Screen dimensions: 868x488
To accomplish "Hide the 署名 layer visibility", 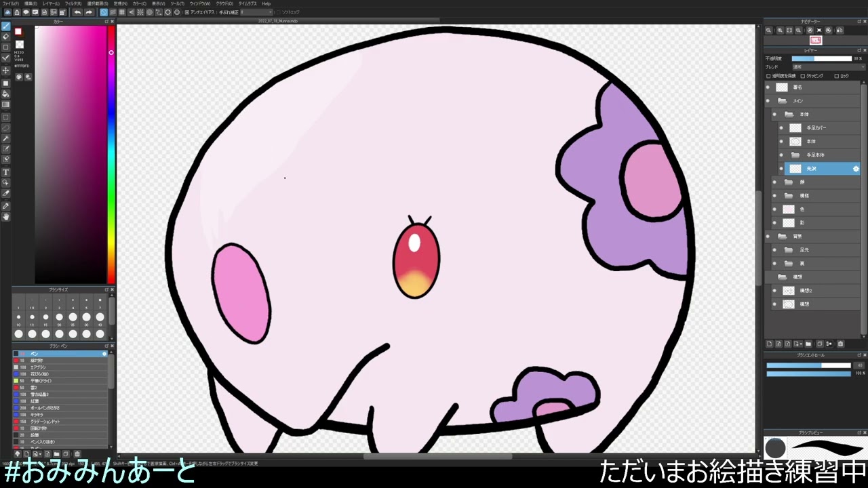I will [768, 86].
